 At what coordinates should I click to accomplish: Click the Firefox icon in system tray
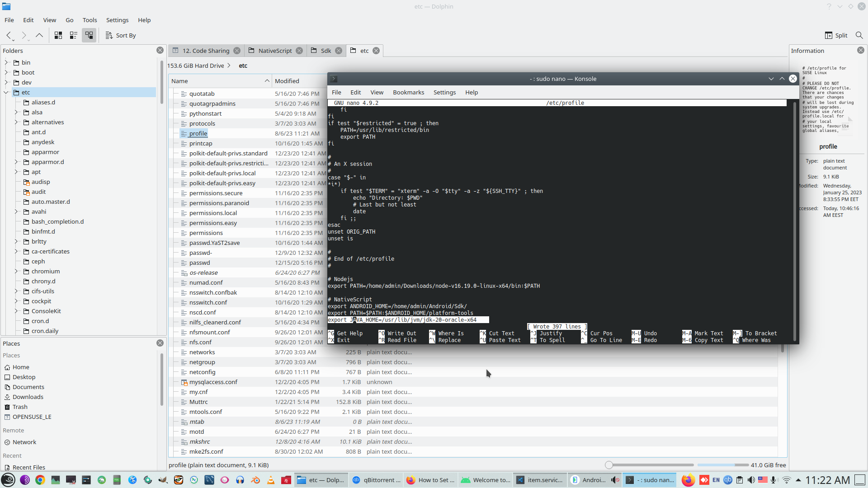[x=688, y=480]
